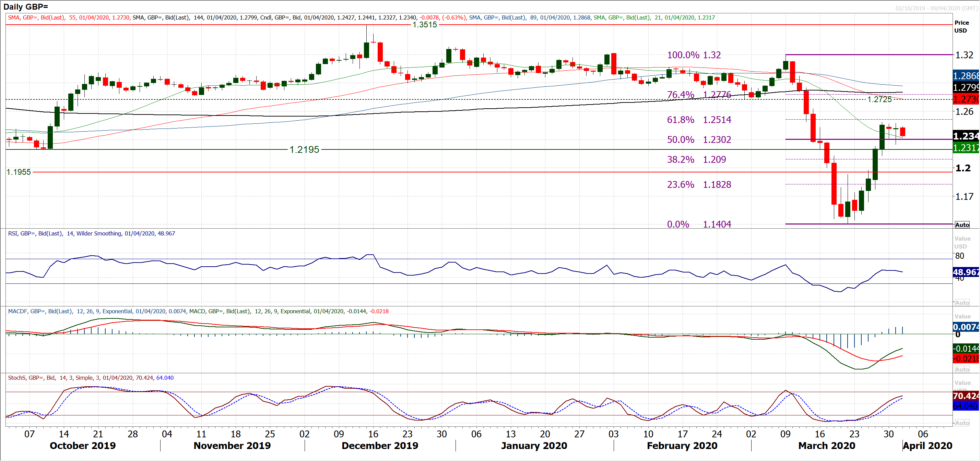Select the 1.3515 resistance line label
Image resolution: width=980 pixels, height=461 pixels.
(425, 25)
